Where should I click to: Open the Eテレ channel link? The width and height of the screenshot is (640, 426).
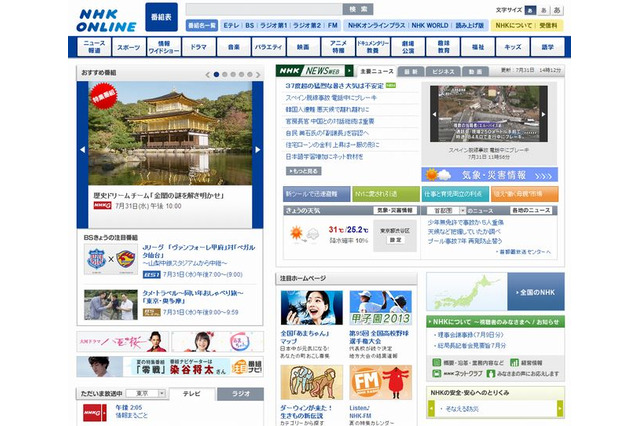point(231,25)
